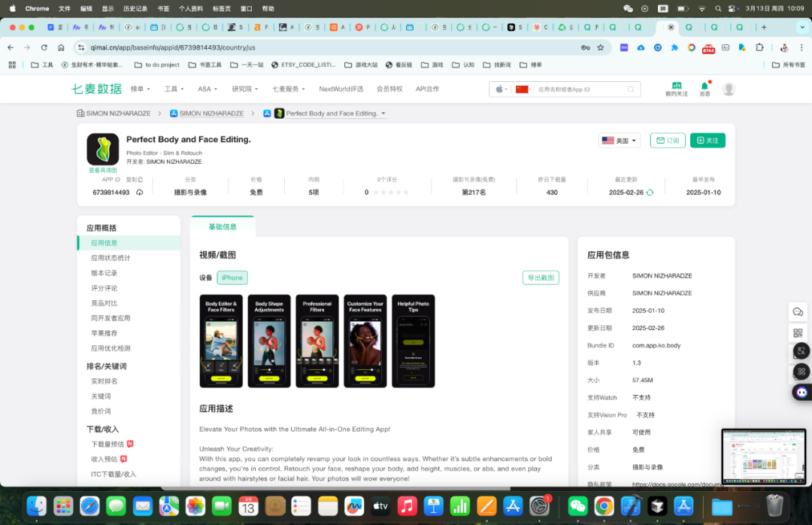Open the bookmarks apps grid icon

coord(12,65)
